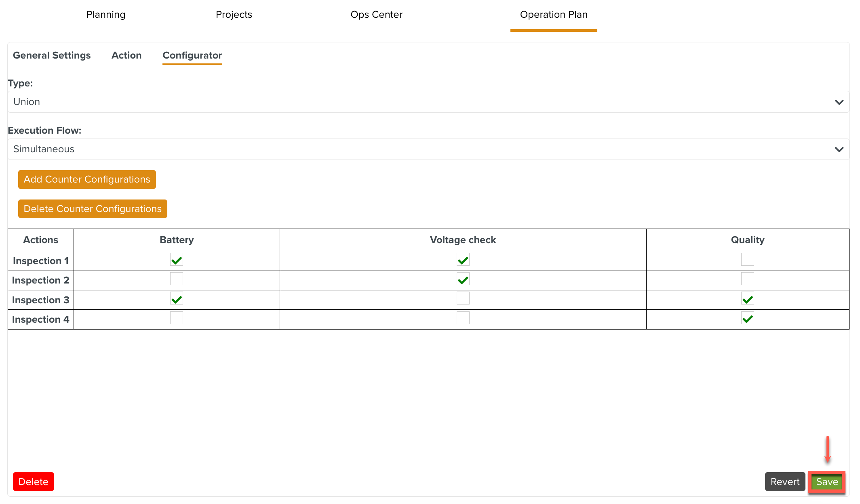
Task: Toggle Battery checkbox for Inspection 4
Action: point(177,318)
